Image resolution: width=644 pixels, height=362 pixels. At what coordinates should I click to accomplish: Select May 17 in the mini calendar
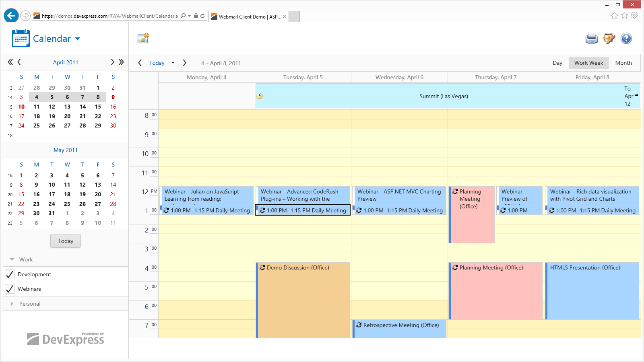52,194
